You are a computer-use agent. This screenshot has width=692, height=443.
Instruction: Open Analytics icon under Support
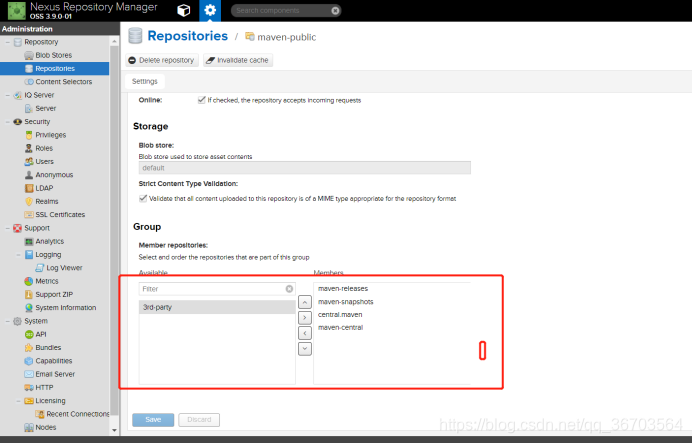coord(29,241)
